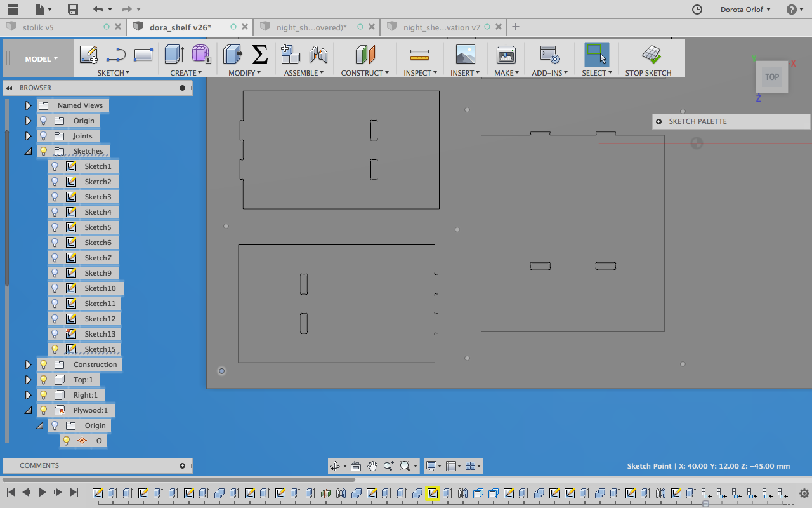Collapse the Sketches folder

[28, 151]
